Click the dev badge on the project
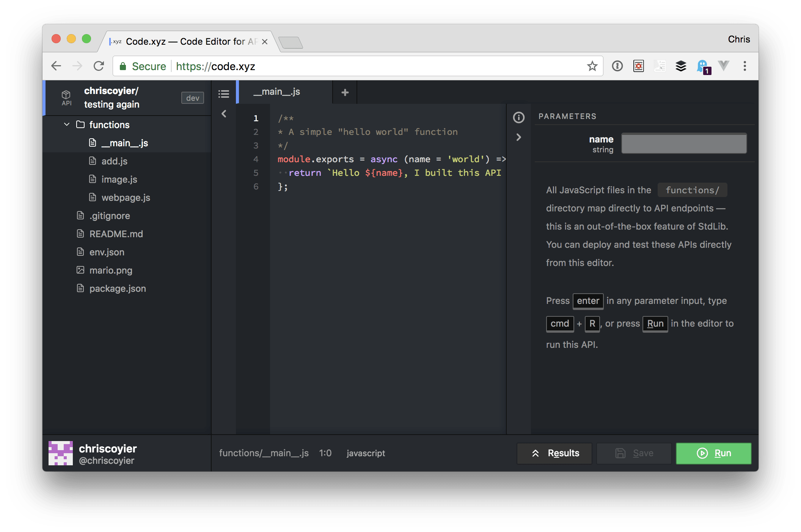Image resolution: width=801 pixels, height=532 pixels. point(192,98)
